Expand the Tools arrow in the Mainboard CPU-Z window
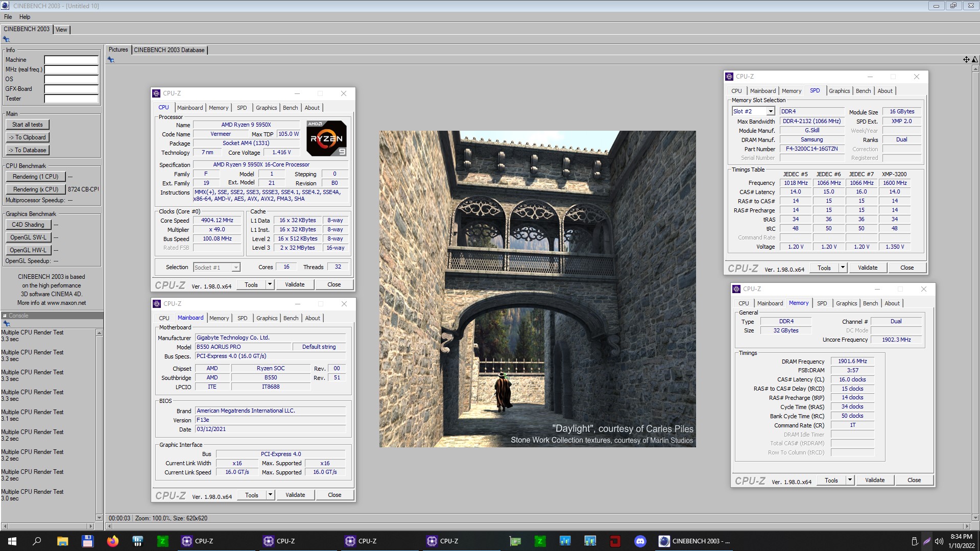 point(270,495)
